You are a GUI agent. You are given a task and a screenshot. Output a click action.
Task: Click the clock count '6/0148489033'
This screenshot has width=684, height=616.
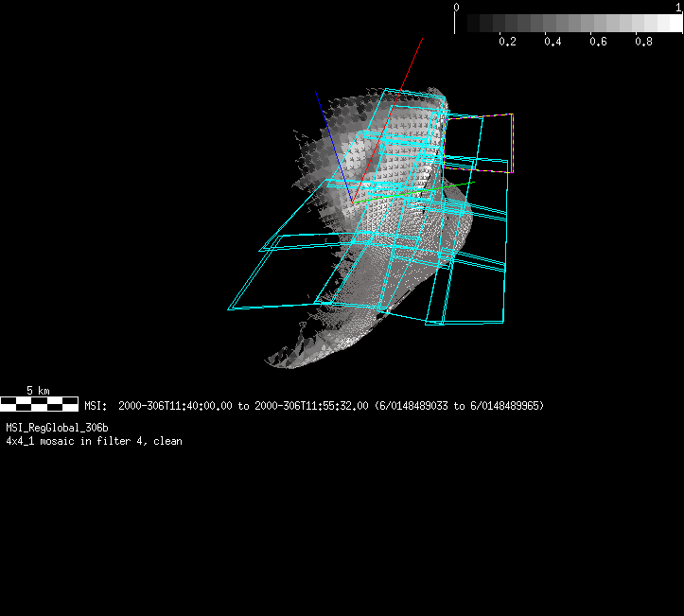(413, 406)
